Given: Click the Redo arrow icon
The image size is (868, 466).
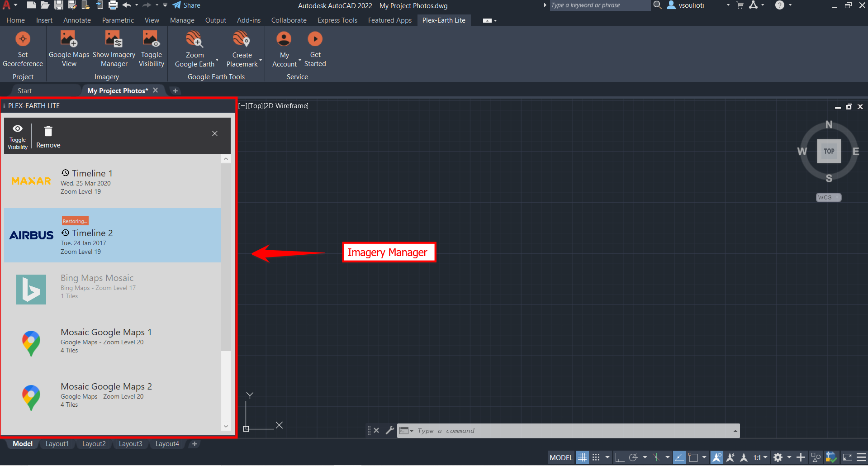Looking at the screenshot, I should coord(147,5).
